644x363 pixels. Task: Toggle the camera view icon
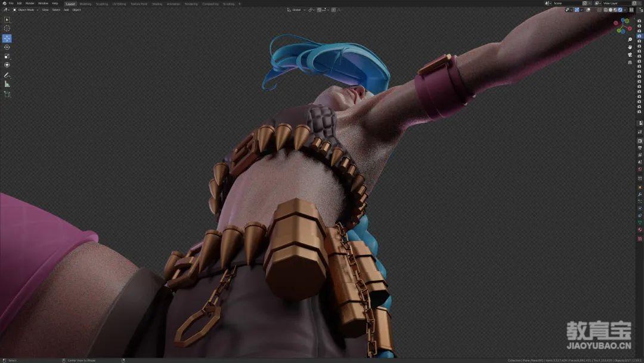click(630, 55)
